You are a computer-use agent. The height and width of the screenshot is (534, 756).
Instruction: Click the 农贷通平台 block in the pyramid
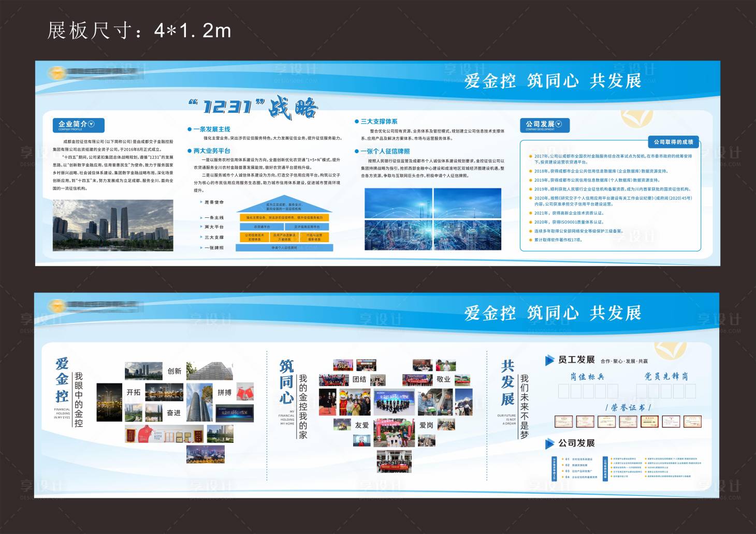261,227
